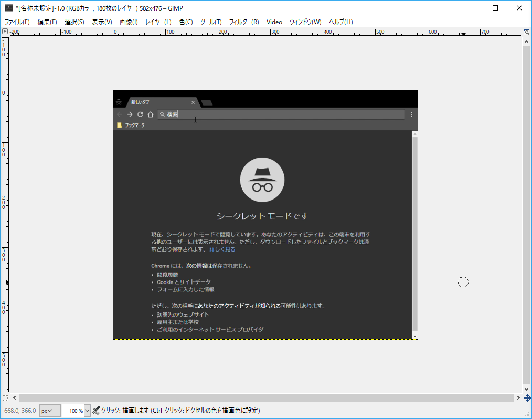
Task: Open the ヘルプ(H) menu
Action: coord(341,22)
